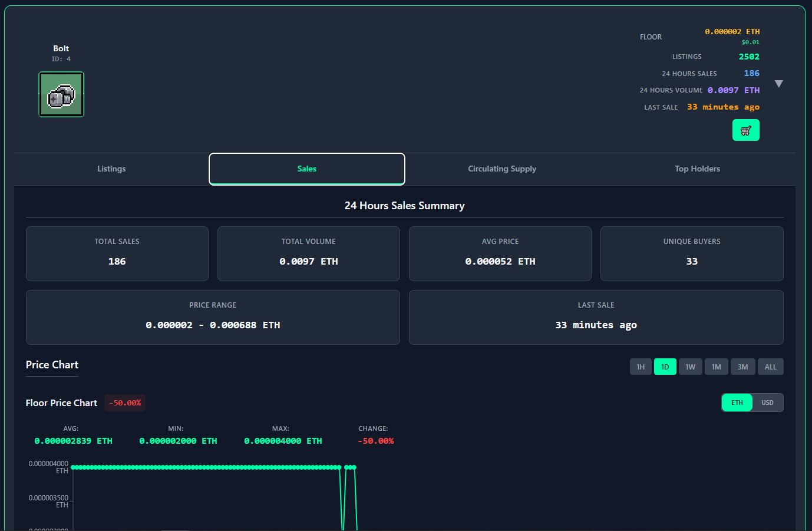
Task: Toggle chart currency to ETH
Action: point(737,403)
